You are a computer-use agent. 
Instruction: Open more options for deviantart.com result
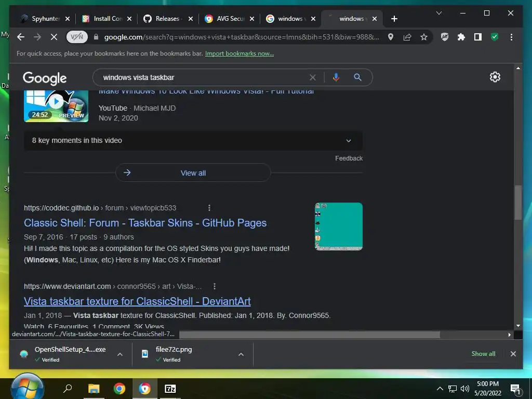[x=215, y=286]
